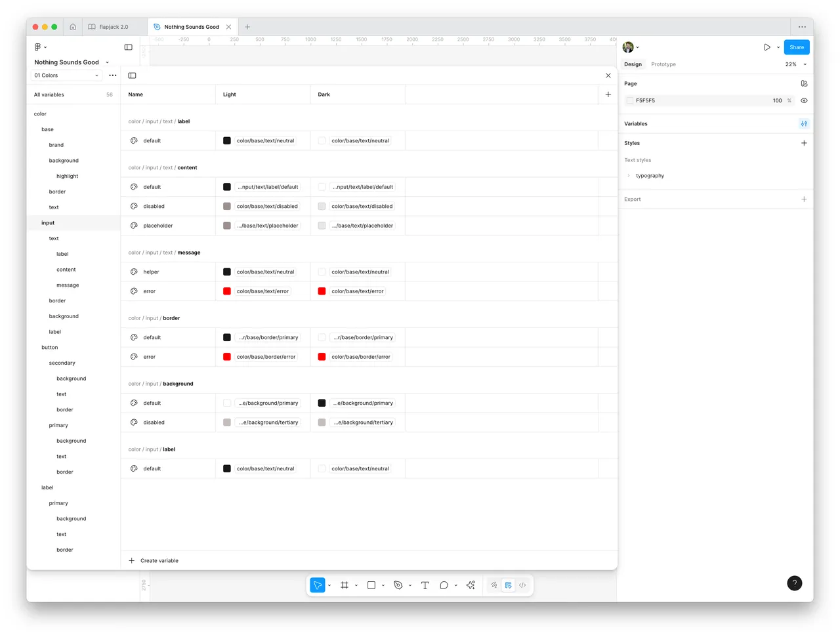Open user avatar dropdown

(x=631, y=47)
